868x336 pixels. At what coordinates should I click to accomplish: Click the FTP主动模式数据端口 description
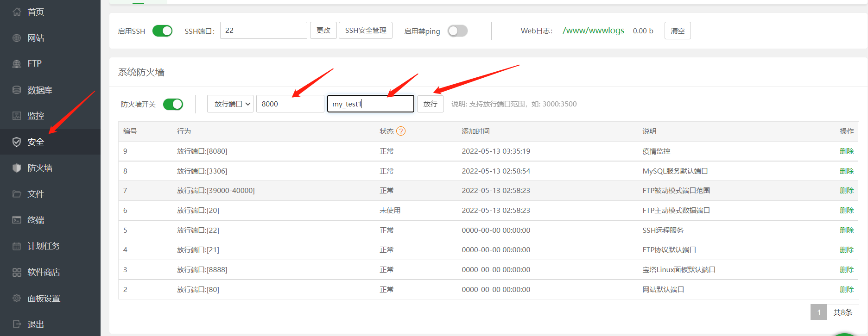tap(676, 210)
